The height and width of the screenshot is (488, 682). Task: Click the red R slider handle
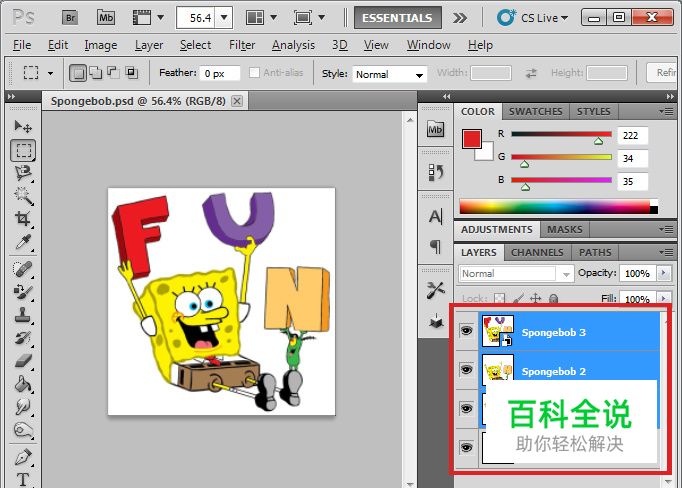(598, 141)
